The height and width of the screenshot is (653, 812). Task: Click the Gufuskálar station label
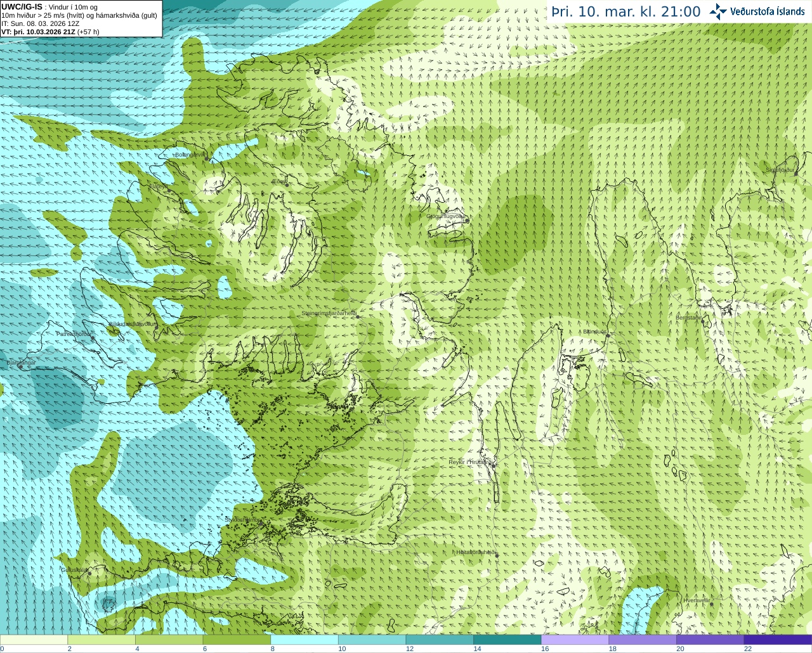[74, 569]
